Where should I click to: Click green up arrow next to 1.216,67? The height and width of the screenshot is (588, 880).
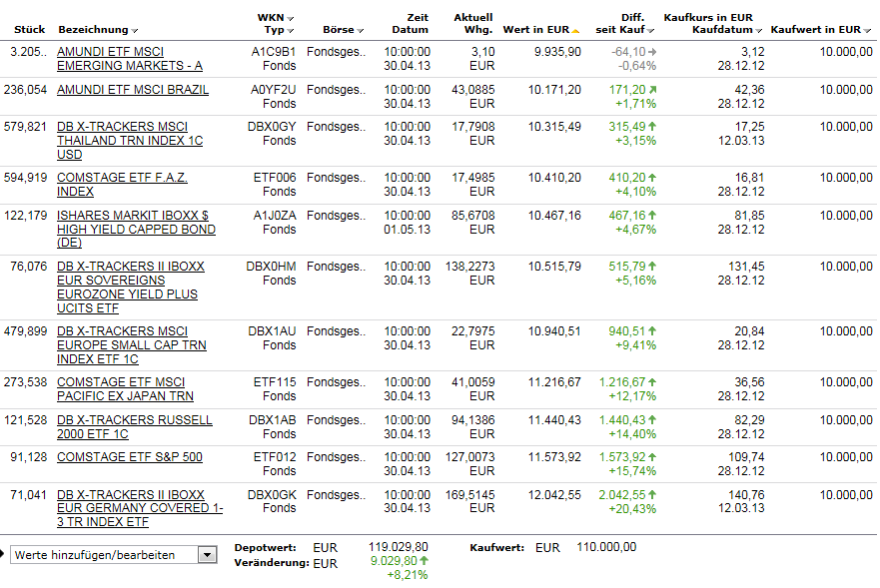[652, 382]
